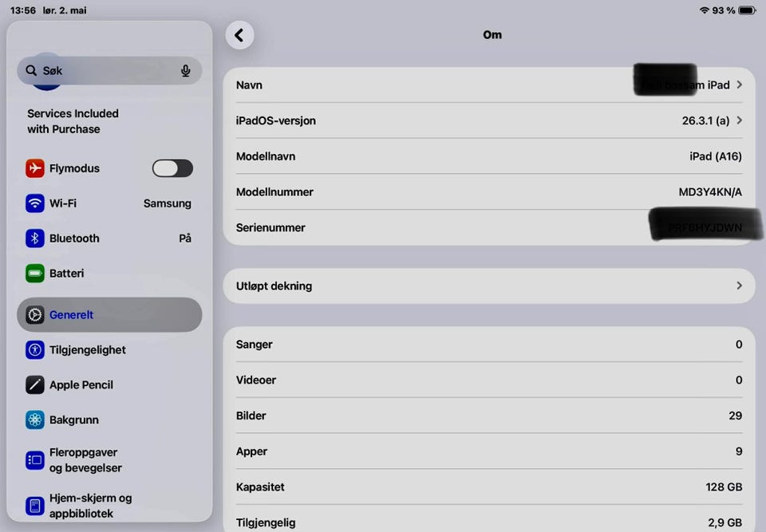The image size is (766, 532).
Task: Tap the Om page title
Action: [x=492, y=34]
